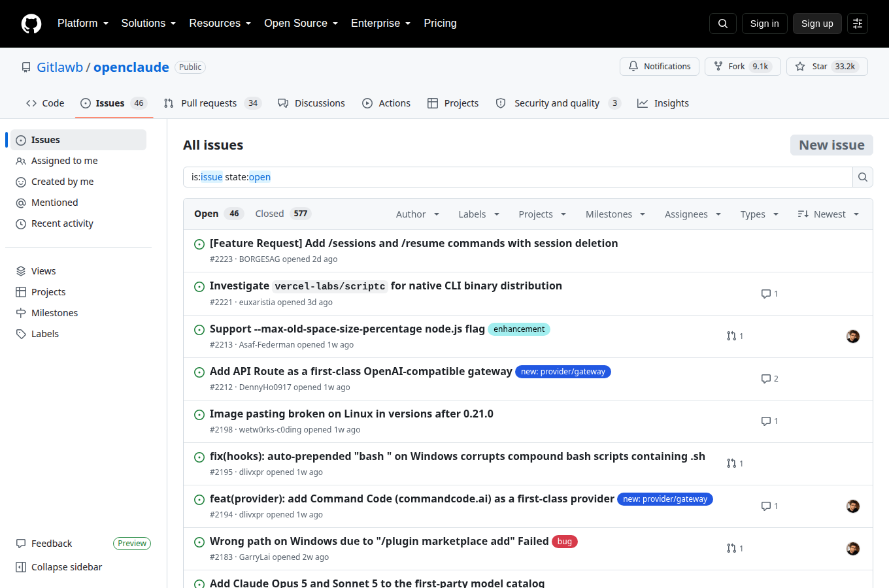Open the Types filter dropdown
Viewport: 889px width, 588px height.
point(760,214)
